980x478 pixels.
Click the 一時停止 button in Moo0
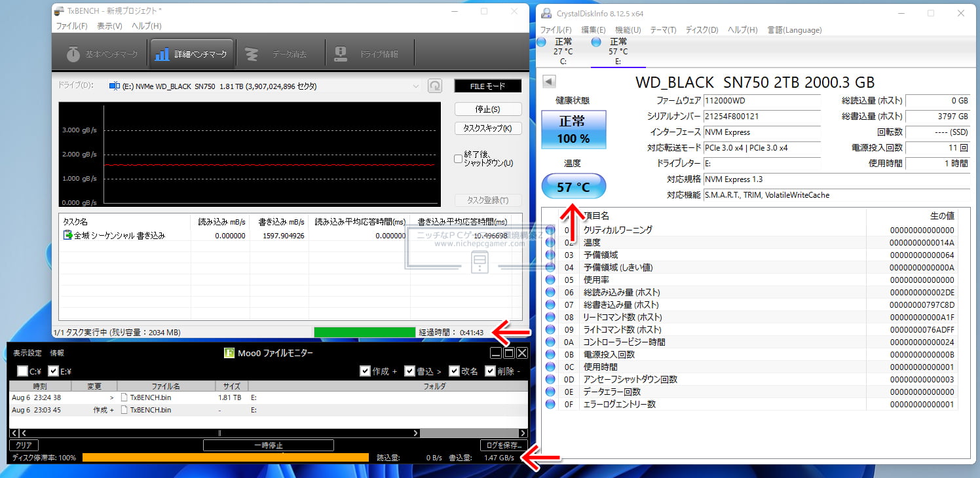point(268,445)
